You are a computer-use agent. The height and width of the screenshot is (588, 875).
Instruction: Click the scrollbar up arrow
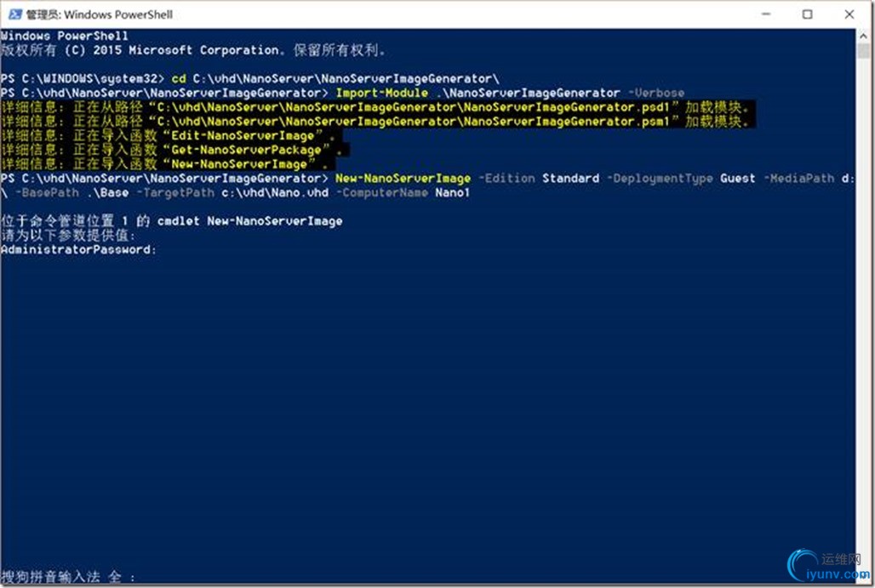point(864,36)
